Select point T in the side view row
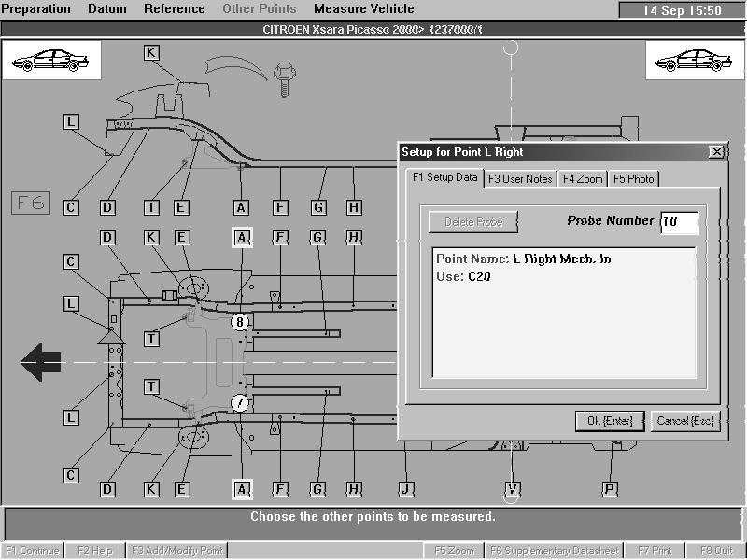This screenshot has height=560, width=747. (151, 207)
